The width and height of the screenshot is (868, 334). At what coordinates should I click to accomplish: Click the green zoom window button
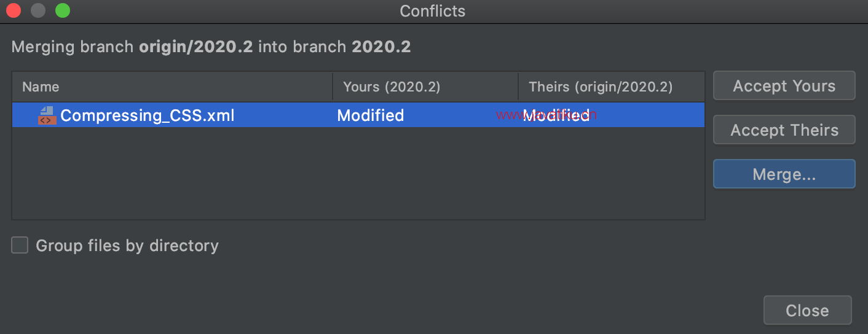click(63, 10)
